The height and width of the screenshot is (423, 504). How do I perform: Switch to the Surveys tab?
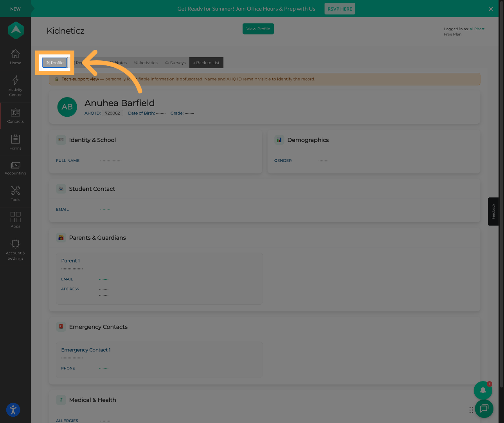[175, 63]
